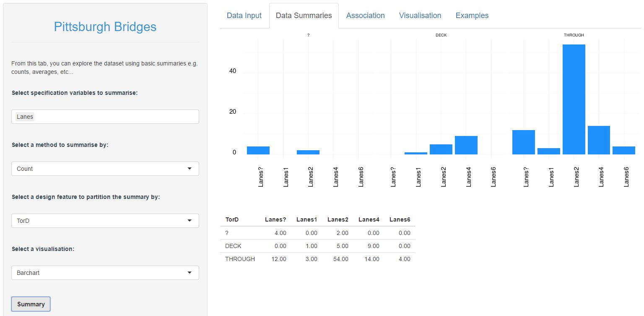644x316 pixels.
Task: Click the Lanes1 axis label under the DECK chart
Action: [418, 176]
